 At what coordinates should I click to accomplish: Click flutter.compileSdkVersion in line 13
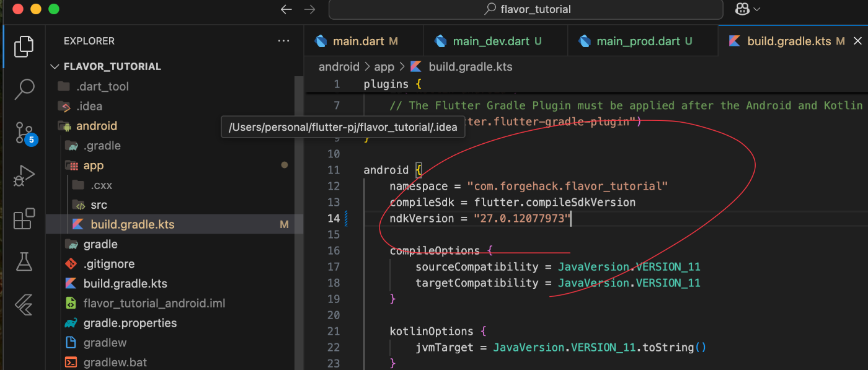[x=555, y=202]
